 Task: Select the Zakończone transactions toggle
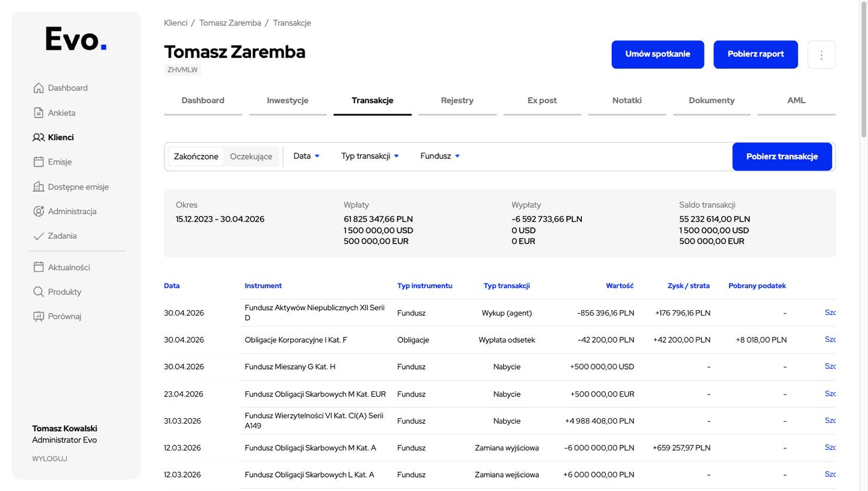196,157
